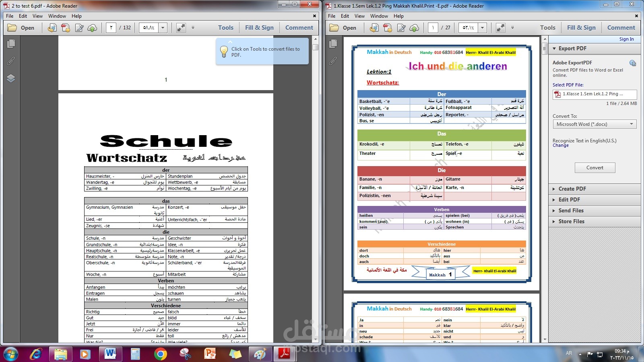The width and height of the screenshot is (644, 362).
Task: Open Windows Explorer from taskbar
Action: coord(60,354)
